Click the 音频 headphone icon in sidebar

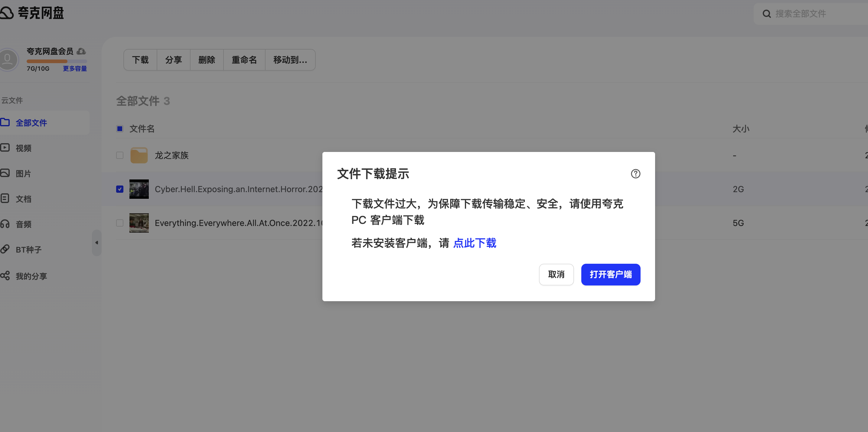tap(5, 224)
